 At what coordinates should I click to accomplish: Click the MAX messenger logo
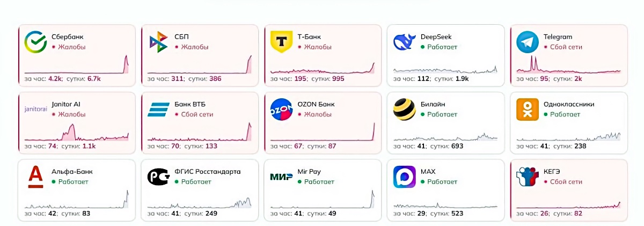click(x=404, y=177)
